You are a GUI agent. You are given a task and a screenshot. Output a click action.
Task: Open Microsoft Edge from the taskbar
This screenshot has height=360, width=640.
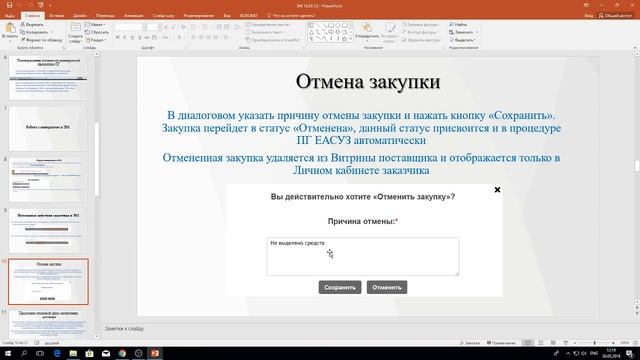tap(57, 353)
